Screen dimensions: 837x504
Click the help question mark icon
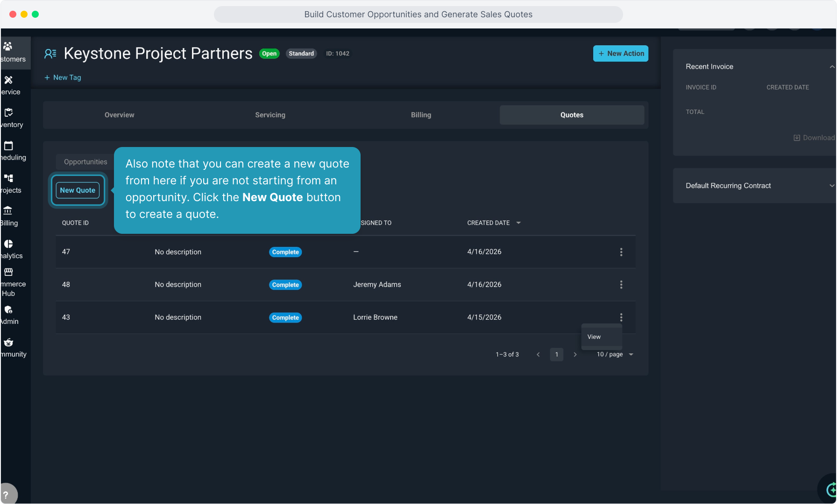6,495
